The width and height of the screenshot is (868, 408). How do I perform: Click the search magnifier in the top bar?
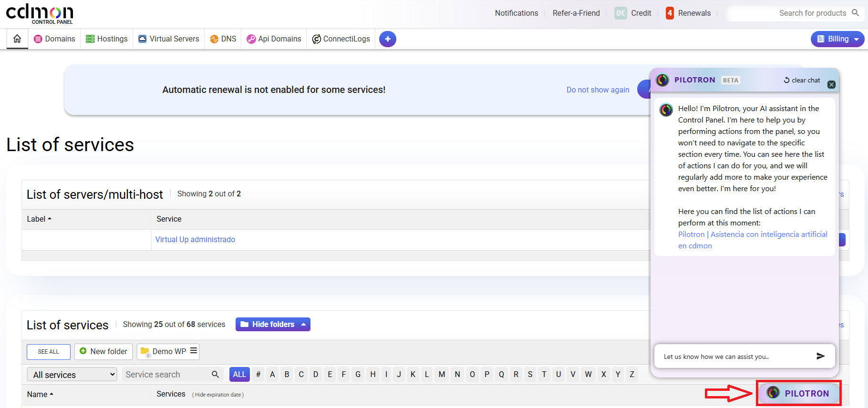pyautogui.click(x=855, y=13)
